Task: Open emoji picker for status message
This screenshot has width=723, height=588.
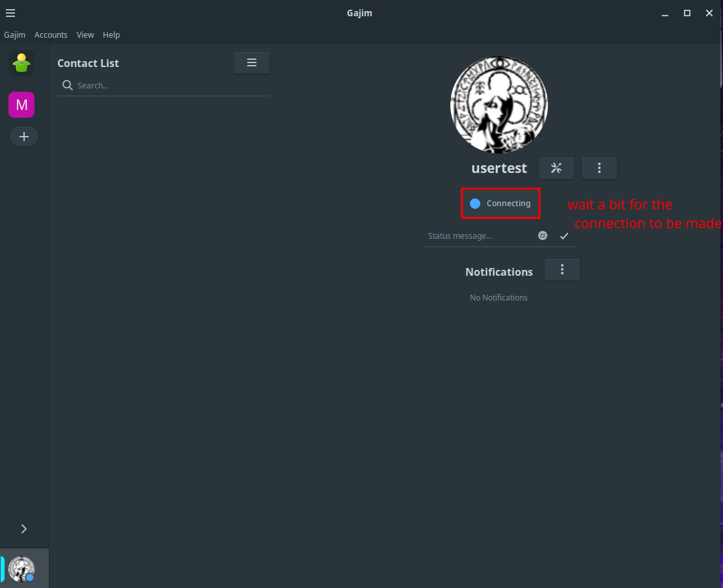Action: point(543,236)
